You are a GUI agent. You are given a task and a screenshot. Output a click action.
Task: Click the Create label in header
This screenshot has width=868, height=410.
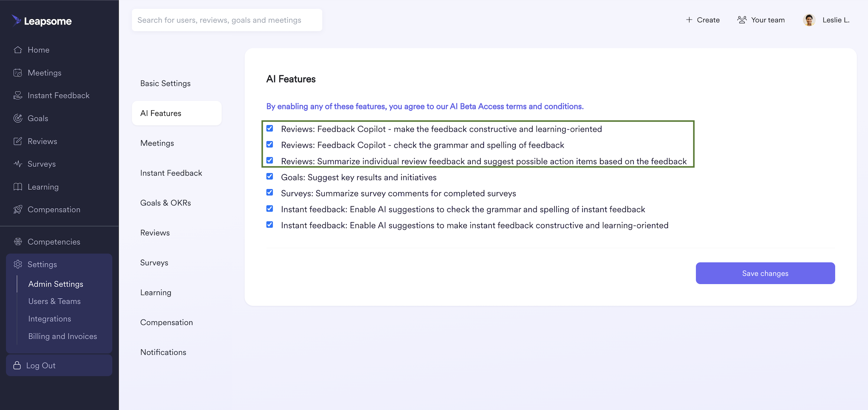tap(708, 20)
